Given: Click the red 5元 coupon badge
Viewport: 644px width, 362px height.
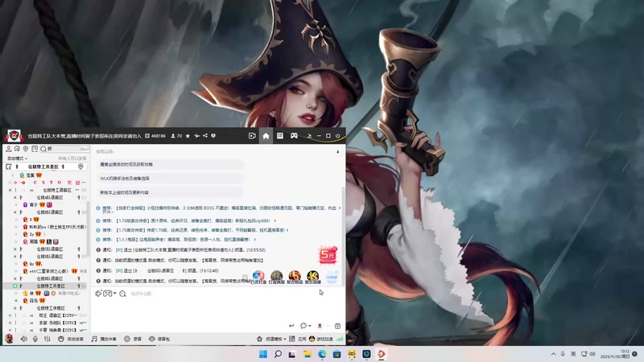Looking at the screenshot, I should coord(328,255).
